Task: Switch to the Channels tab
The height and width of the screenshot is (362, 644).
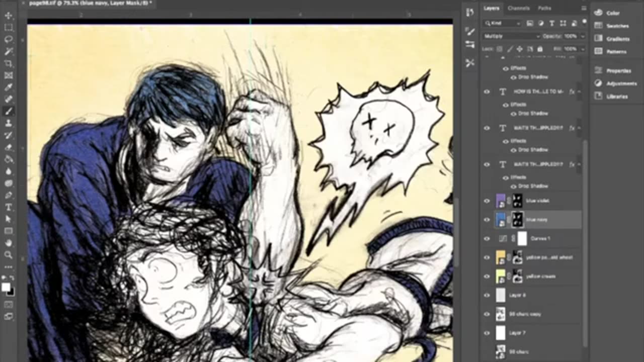Action: [518, 8]
